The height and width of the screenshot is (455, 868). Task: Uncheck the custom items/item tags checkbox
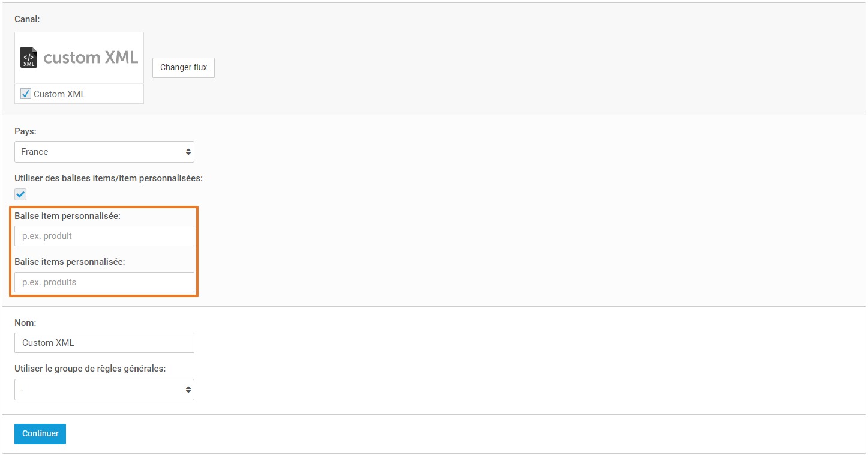pos(20,194)
